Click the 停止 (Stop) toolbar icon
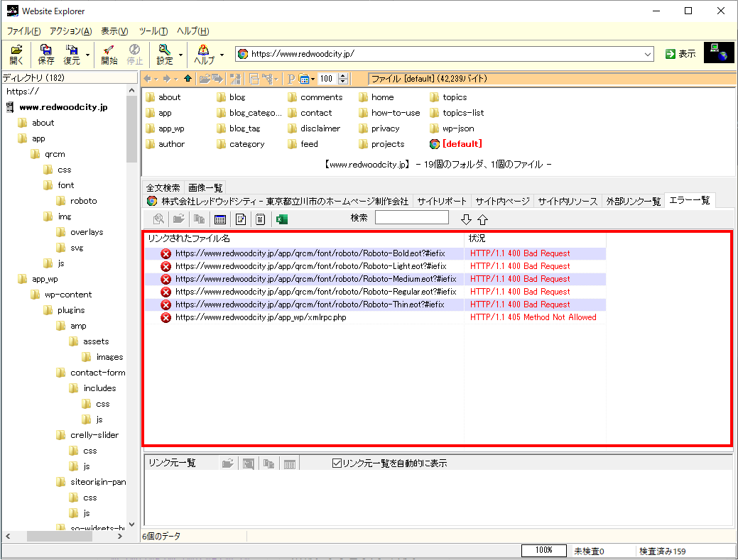 coord(135,55)
